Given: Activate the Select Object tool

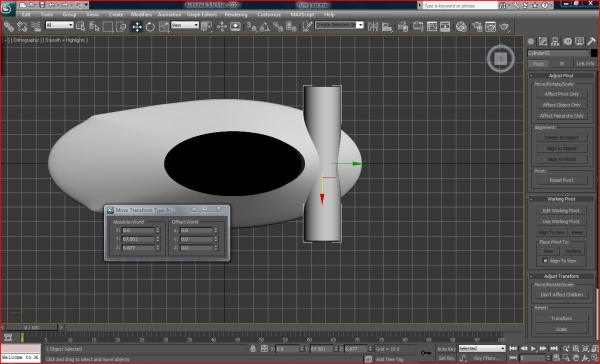Looking at the screenshot, I should [x=80, y=26].
